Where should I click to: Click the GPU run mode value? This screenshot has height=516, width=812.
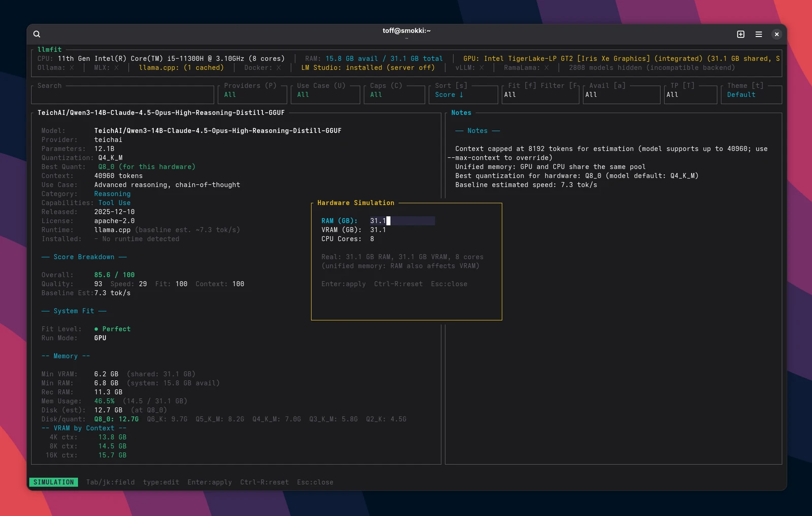(x=100, y=338)
